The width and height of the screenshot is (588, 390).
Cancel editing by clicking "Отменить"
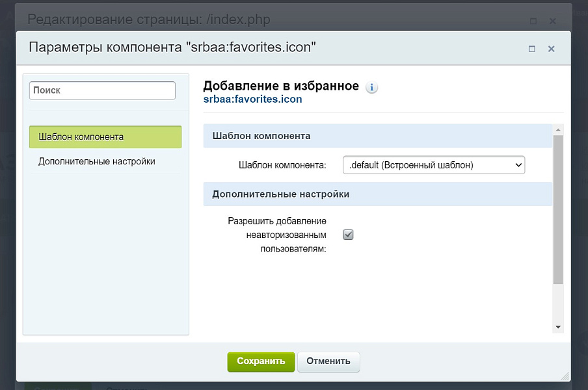[328, 362]
